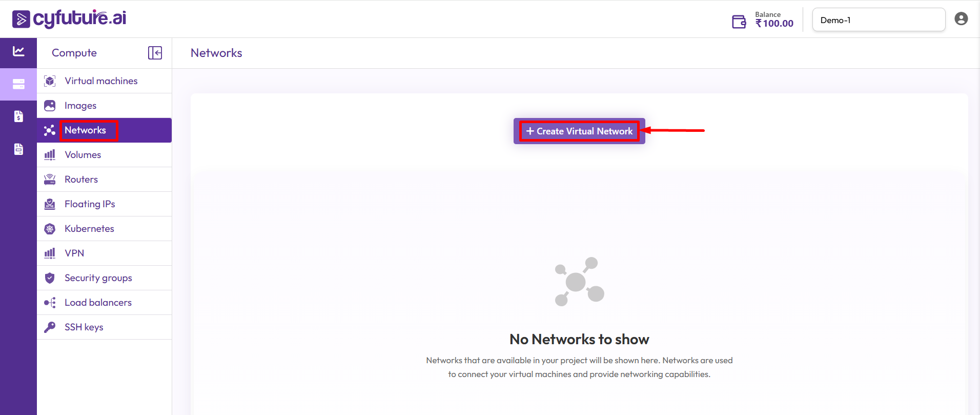Click the cyfuture.ai logo
This screenshot has width=980, height=415.
69,19
